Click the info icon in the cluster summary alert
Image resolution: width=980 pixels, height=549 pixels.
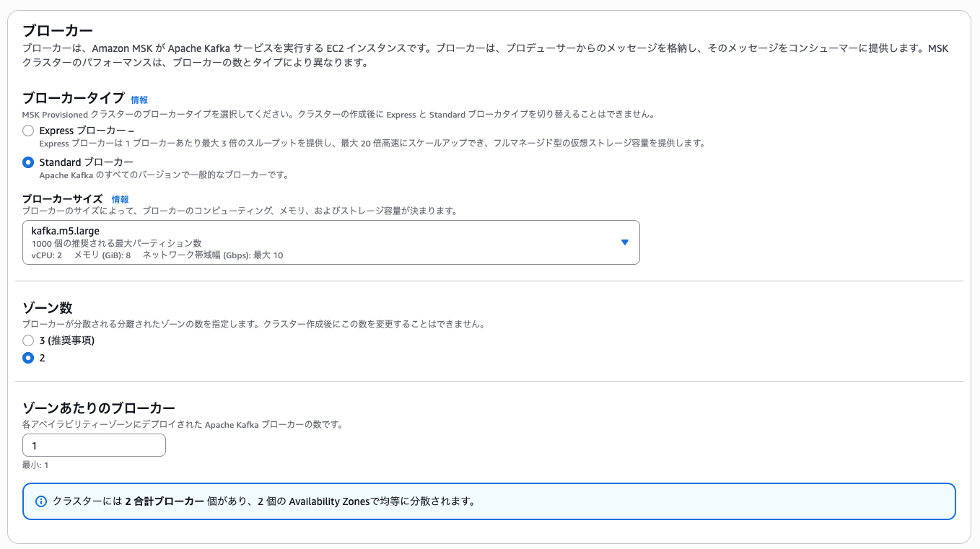41,501
